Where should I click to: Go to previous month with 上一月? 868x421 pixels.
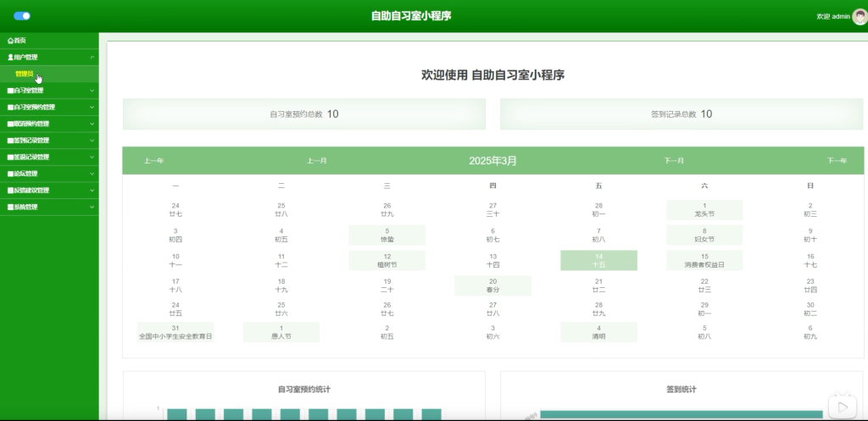coord(317,161)
